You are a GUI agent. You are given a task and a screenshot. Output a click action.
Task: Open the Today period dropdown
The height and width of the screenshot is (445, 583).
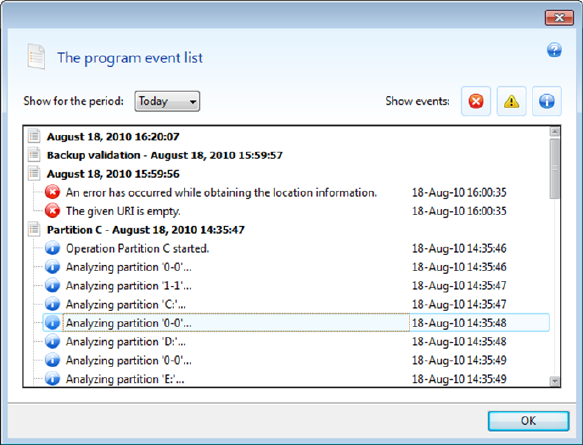coord(167,101)
